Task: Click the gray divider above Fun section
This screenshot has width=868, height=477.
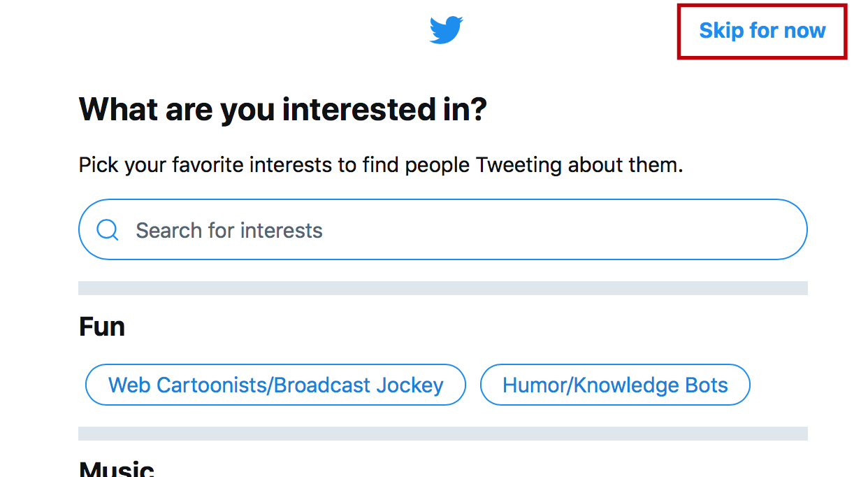Action: [443, 288]
